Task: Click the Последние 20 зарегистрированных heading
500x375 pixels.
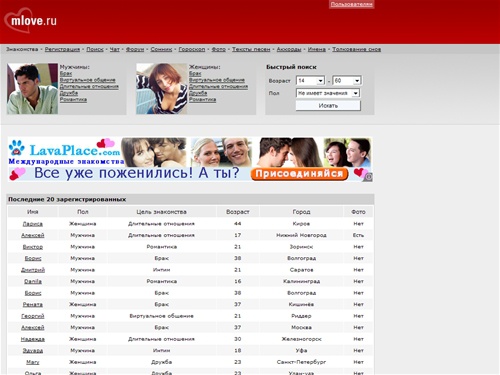Action: pos(67,199)
